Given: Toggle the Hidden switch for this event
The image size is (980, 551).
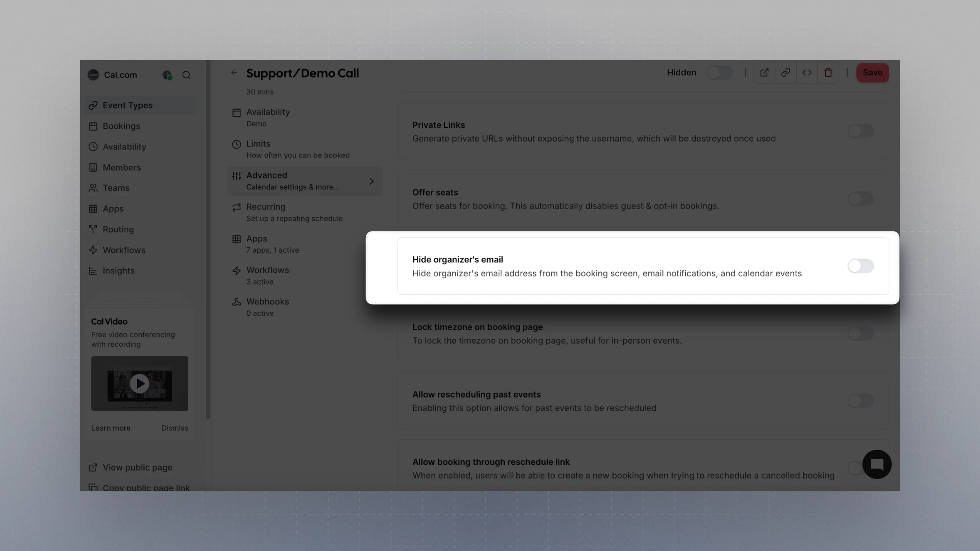Looking at the screenshot, I should pyautogui.click(x=719, y=72).
